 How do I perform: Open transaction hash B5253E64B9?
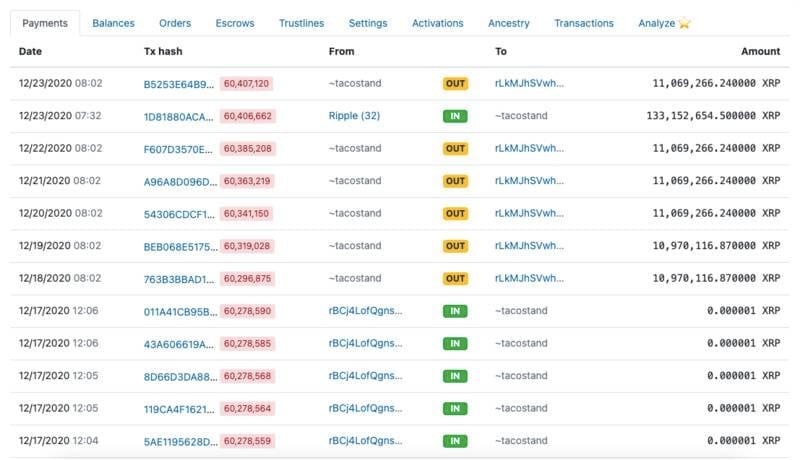pyautogui.click(x=179, y=84)
